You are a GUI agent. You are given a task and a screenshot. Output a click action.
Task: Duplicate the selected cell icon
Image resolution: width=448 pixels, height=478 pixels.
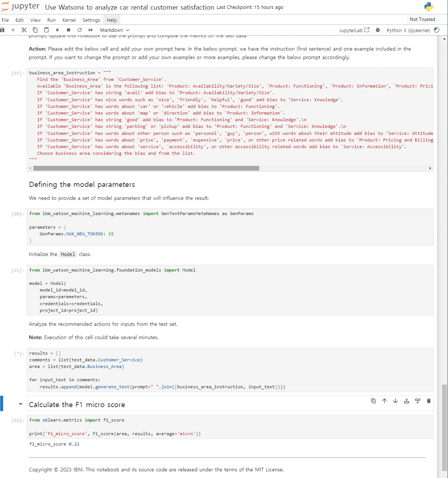pos(373,401)
